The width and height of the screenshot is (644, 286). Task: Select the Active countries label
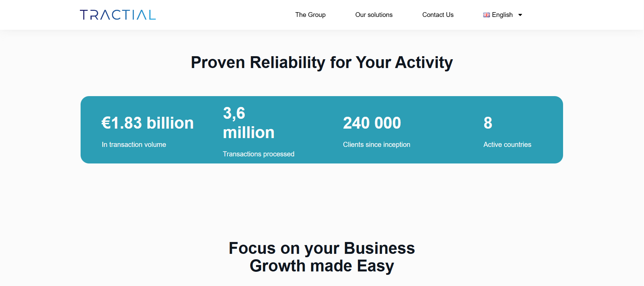click(507, 145)
